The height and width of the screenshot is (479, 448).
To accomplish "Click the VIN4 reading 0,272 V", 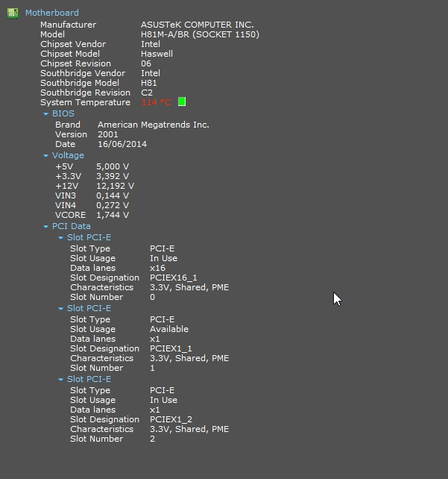I will [x=113, y=206].
